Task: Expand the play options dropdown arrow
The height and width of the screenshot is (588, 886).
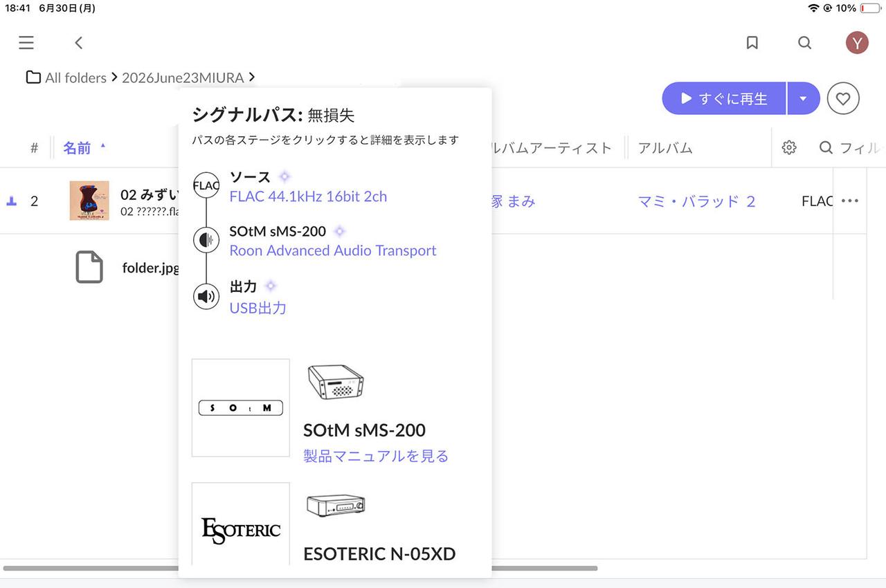Action: 803,99
